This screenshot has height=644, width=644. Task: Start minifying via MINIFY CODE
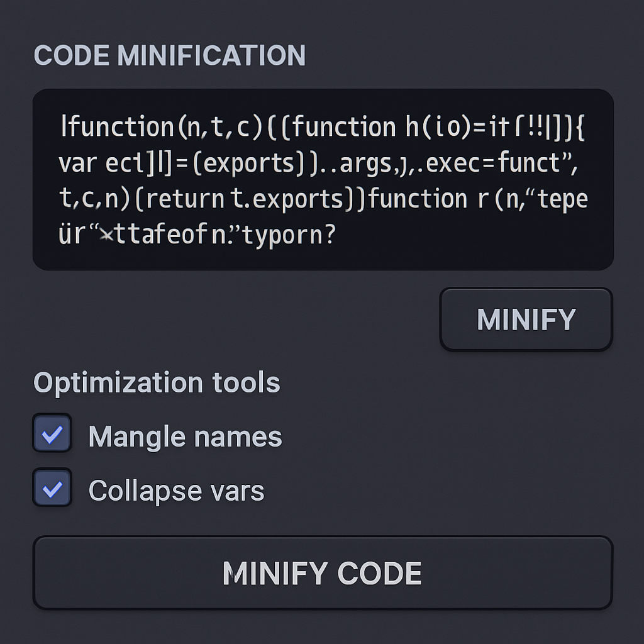tap(321, 573)
